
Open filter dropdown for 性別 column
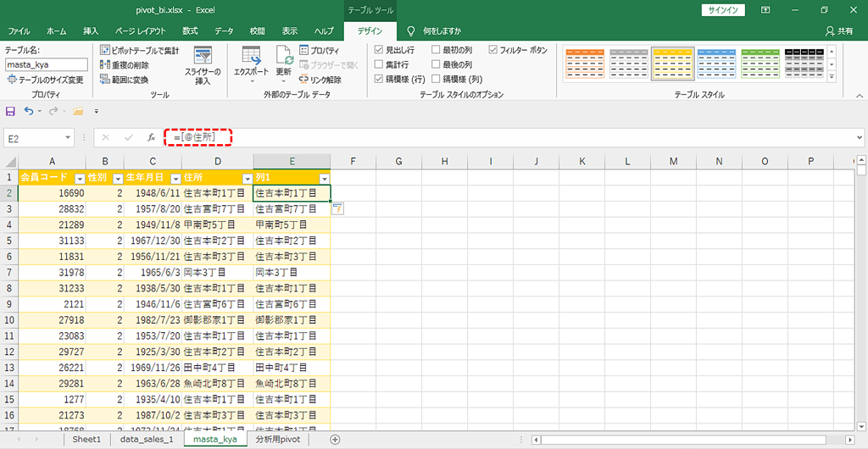[118, 178]
